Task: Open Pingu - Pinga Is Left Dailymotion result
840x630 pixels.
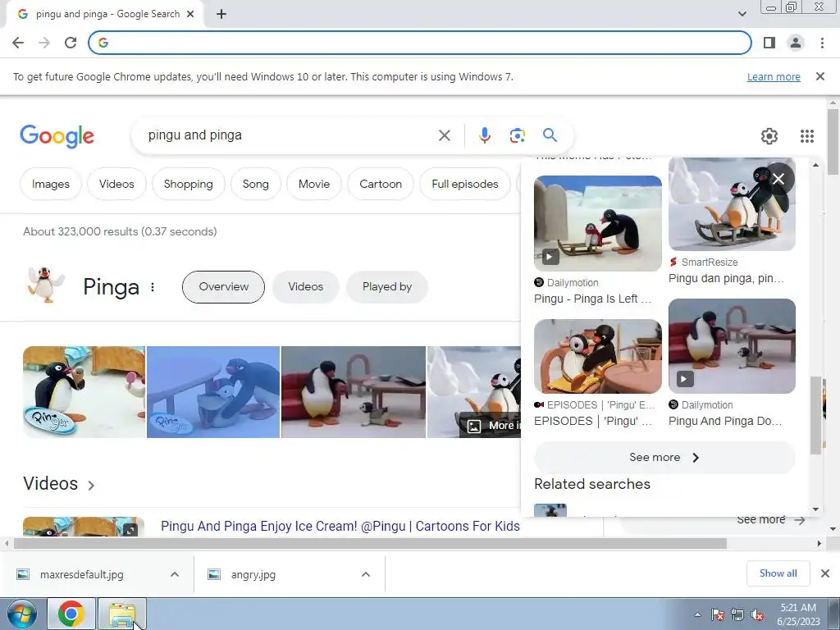Action: click(598, 223)
